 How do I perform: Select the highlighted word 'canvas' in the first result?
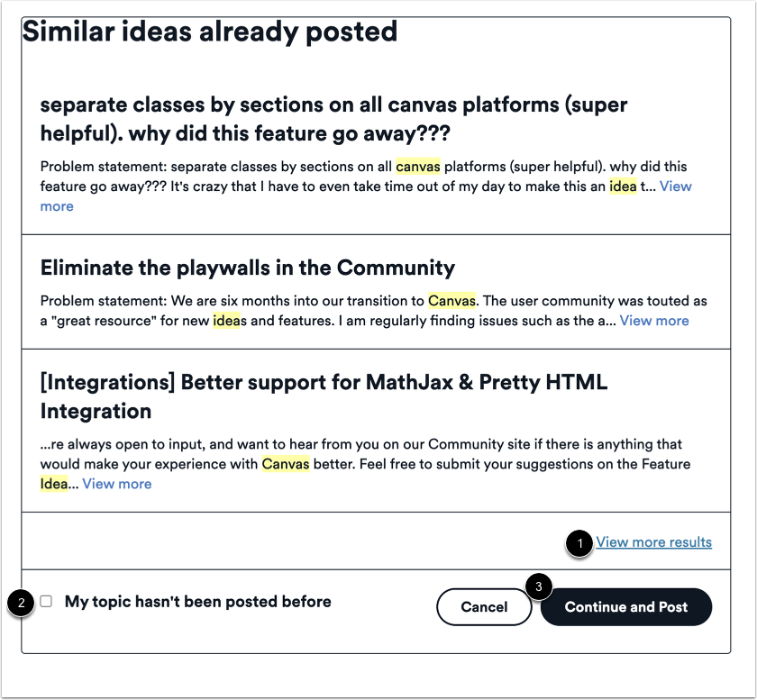(418, 167)
